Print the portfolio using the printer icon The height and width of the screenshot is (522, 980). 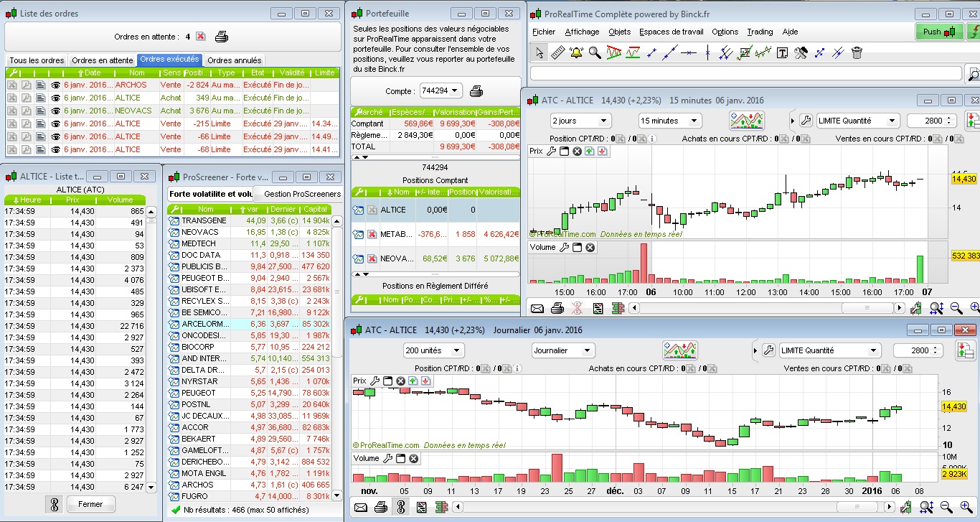476,91
